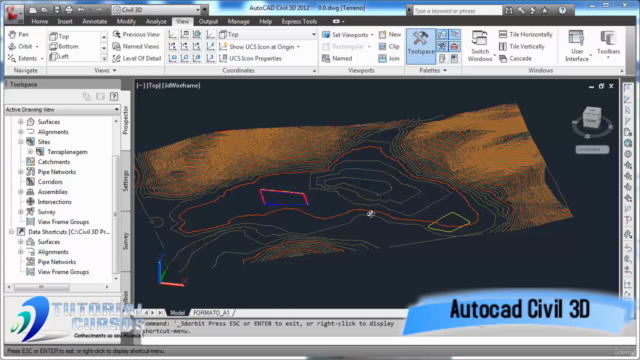Image resolution: width=640 pixels, height=360 pixels.
Task: Open the Prospector side tab
Action: click(x=125, y=120)
